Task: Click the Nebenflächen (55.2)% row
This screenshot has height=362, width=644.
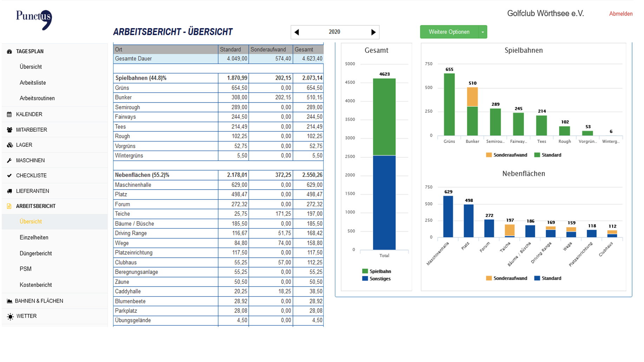Action: click(218, 175)
